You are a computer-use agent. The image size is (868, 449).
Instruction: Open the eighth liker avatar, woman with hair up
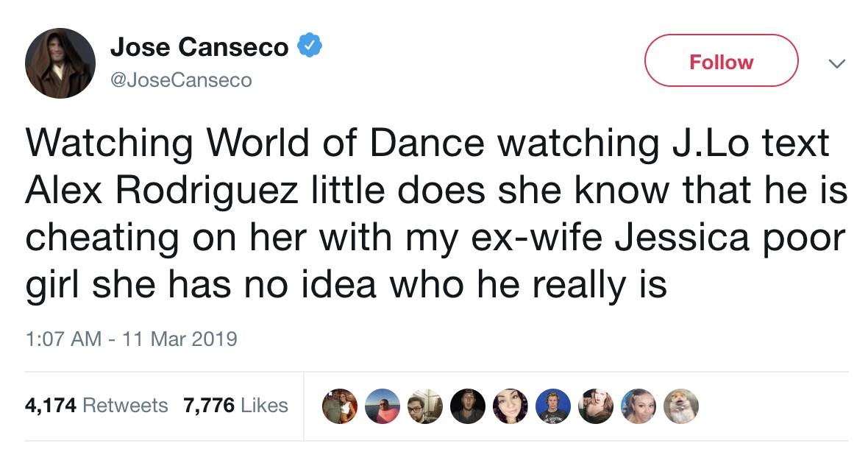pos(638,405)
